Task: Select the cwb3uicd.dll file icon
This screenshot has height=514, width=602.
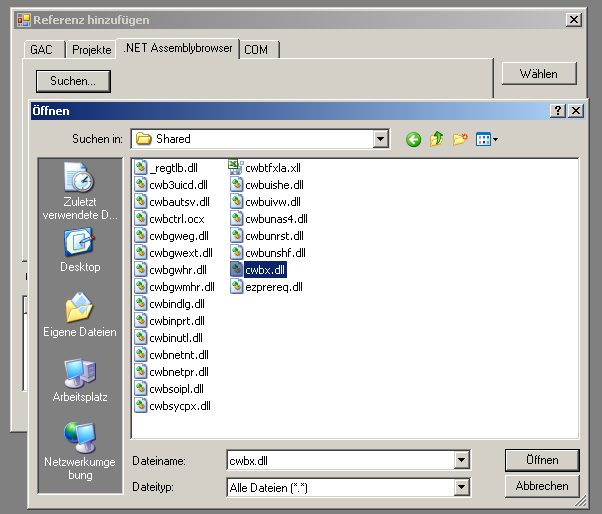Action: [141, 185]
